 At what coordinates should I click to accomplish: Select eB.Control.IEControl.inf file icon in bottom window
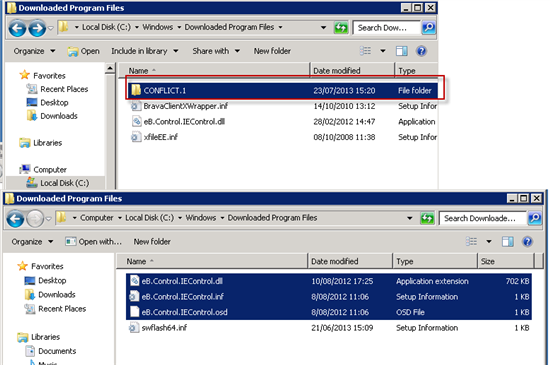pyautogui.click(x=134, y=297)
